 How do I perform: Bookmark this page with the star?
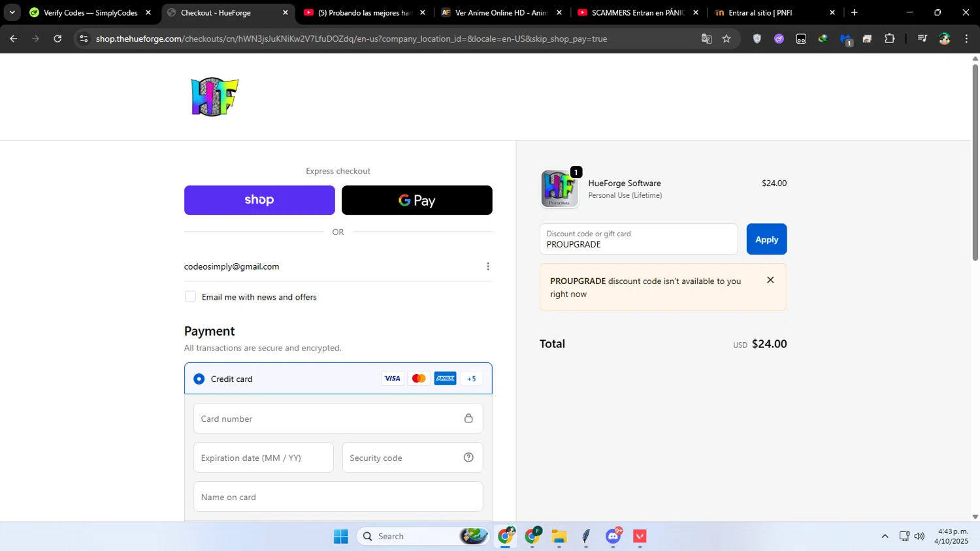(727, 39)
